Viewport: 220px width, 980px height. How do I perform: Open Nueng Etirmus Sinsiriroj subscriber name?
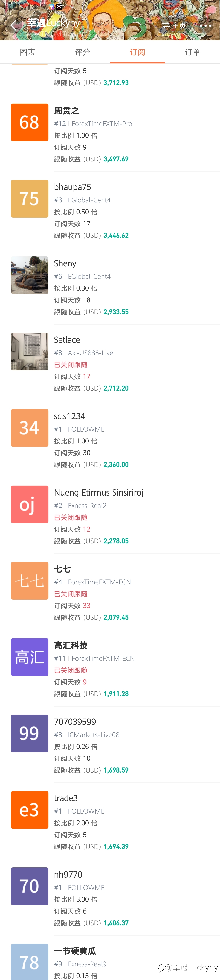[x=99, y=493]
